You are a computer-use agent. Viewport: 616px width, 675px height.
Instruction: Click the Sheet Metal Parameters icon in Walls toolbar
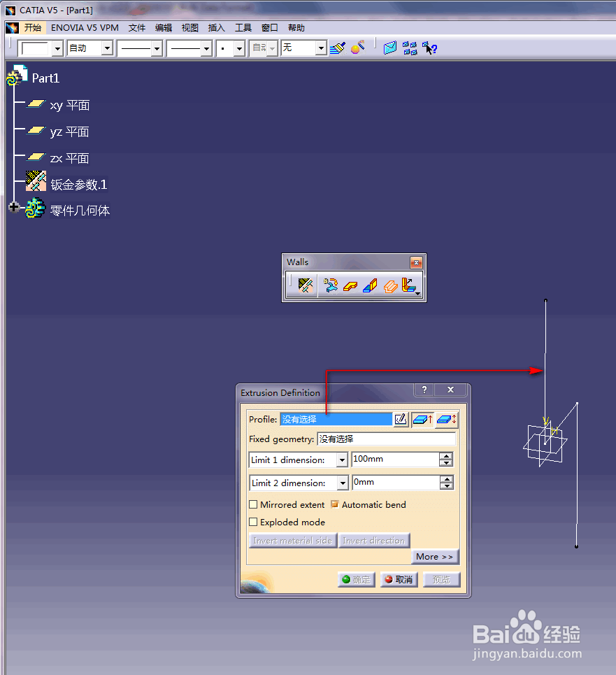pyautogui.click(x=305, y=285)
